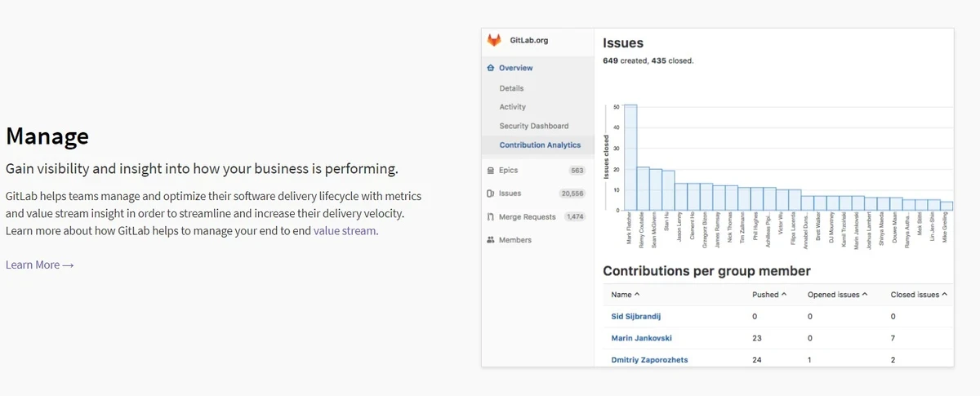The width and height of the screenshot is (980, 396).
Task: Go to Issues in the sidebar
Action: tap(510, 194)
